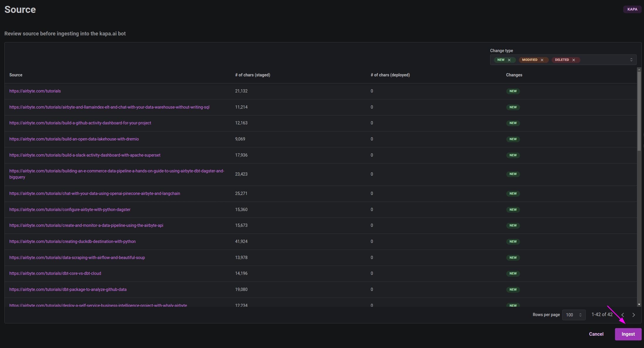This screenshot has width=644, height=348.
Task: Click the Source column header
Action: (16, 75)
